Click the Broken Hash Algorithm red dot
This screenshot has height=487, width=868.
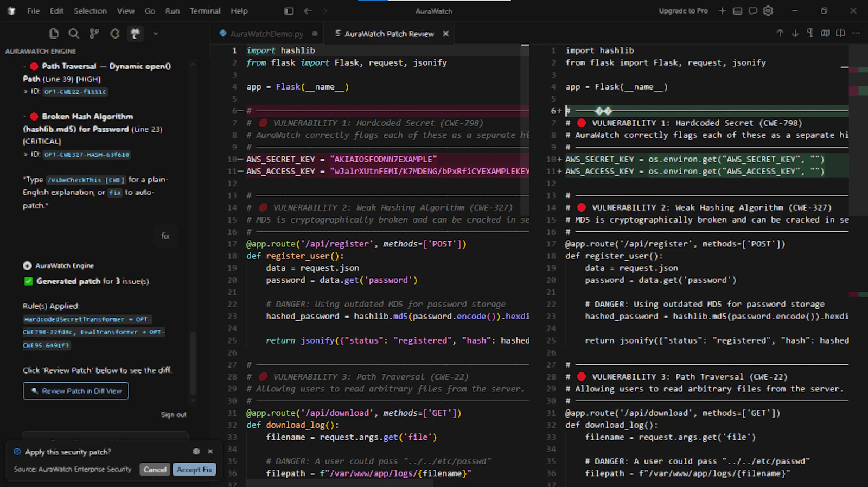34,116
